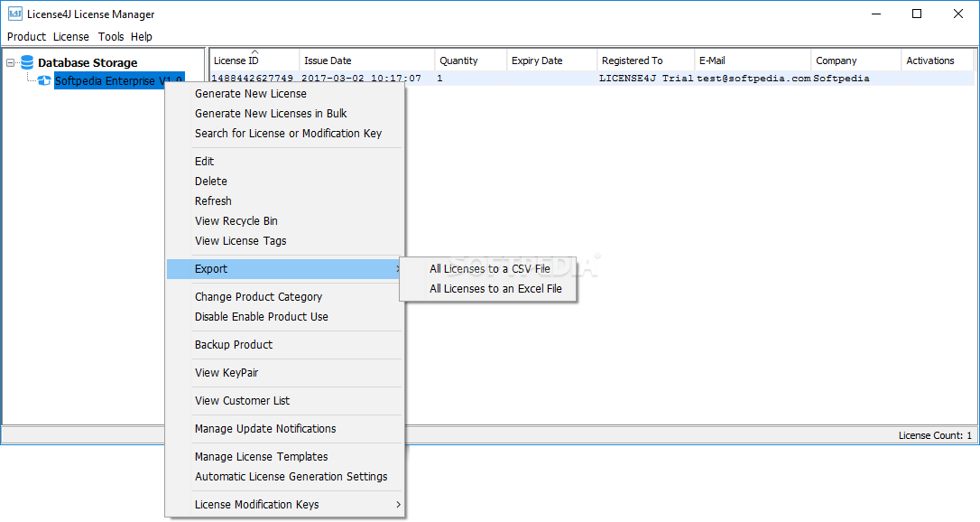Sort by E-Mail column header
The height and width of the screenshot is (522, 980).
(753, 60)
